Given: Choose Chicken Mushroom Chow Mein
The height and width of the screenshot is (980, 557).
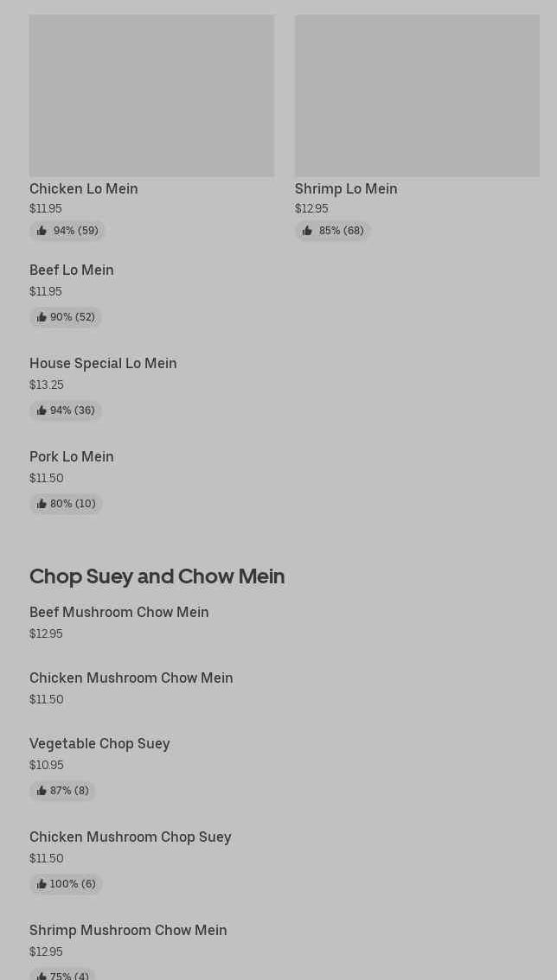Looking at the screenshot, I should (131, 678).
